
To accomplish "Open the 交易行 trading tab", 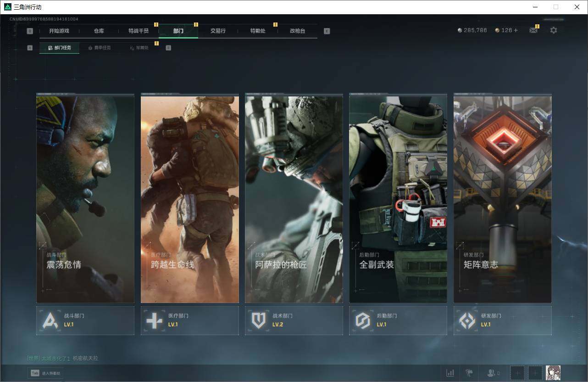I will [218, 31].
